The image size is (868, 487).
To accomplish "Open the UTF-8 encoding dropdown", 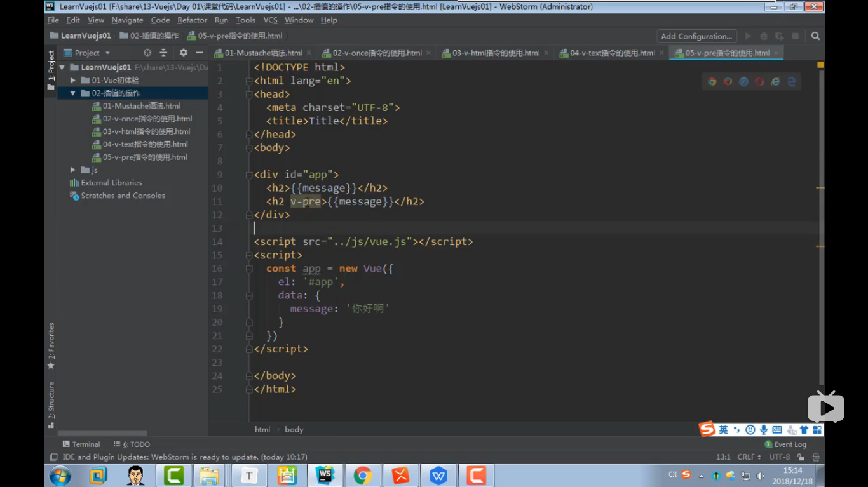I will (780, 457).
